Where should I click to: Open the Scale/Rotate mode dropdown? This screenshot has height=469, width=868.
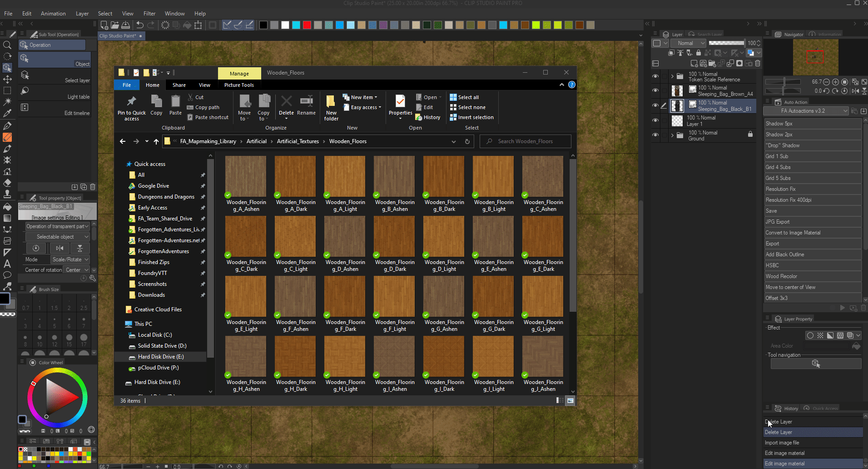tap(70, 259)
